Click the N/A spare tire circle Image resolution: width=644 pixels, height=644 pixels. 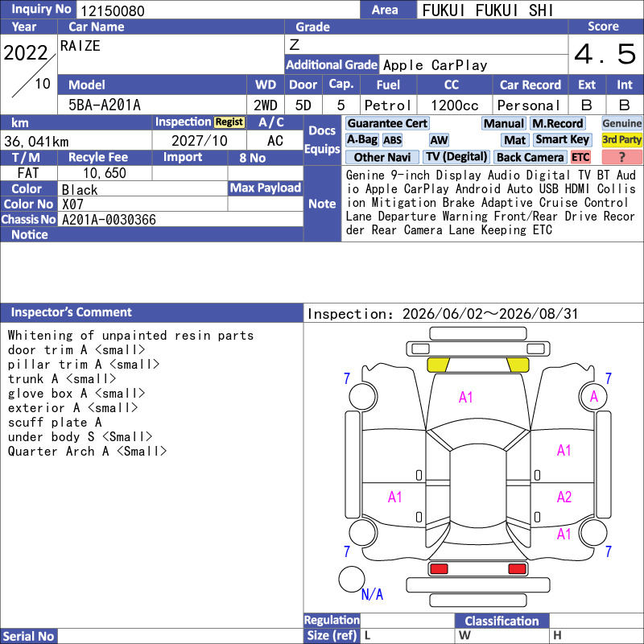coord(352,579)
